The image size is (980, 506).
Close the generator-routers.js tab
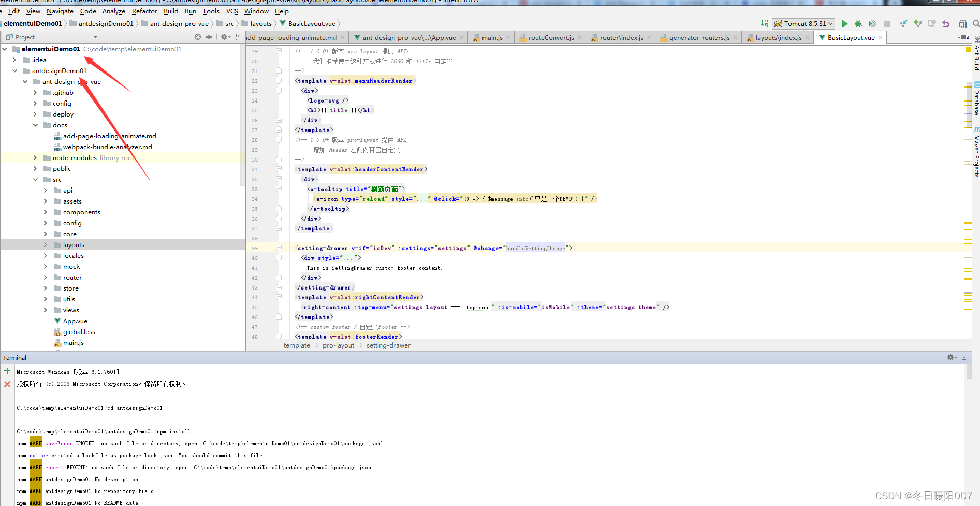point(735,38)
